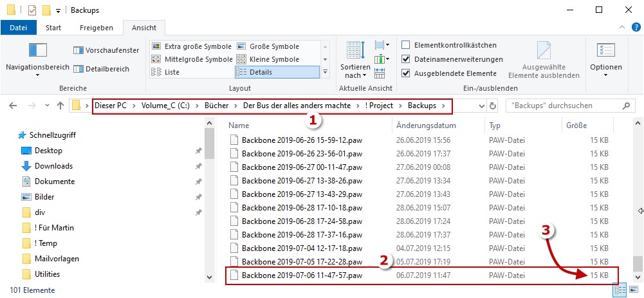This screenshot has height=298, width=644.
Task: Open the add-columns button in Aktuelle Ansicht
Action: (x=382, y=59)
